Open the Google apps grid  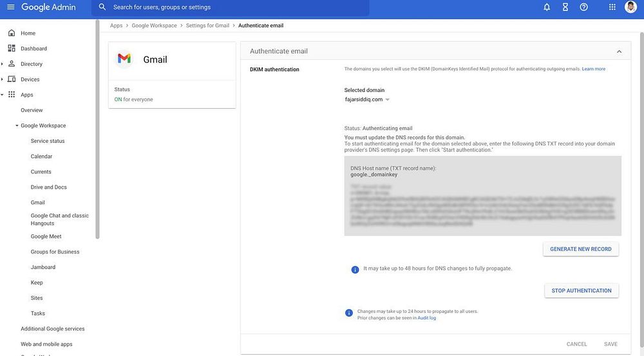tap(612, 7)
